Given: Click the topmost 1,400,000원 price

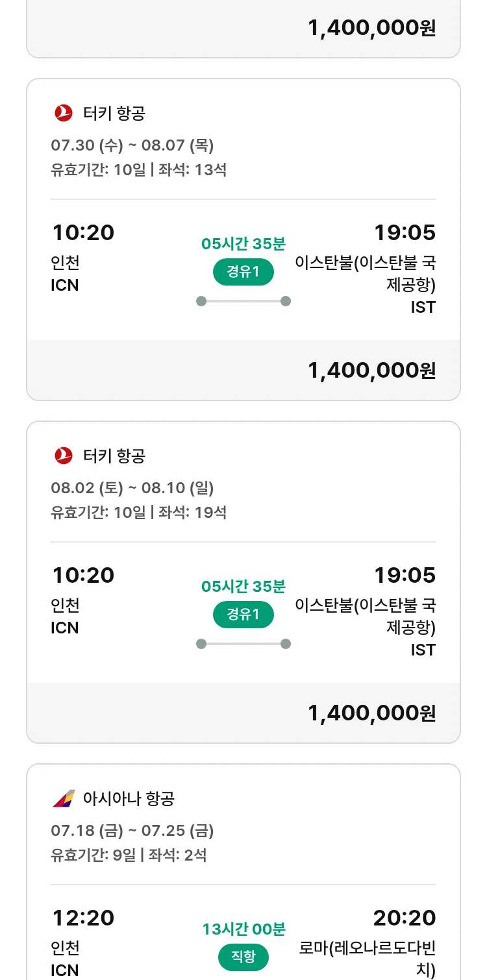Looking at the screenshot, I should 372,28.
